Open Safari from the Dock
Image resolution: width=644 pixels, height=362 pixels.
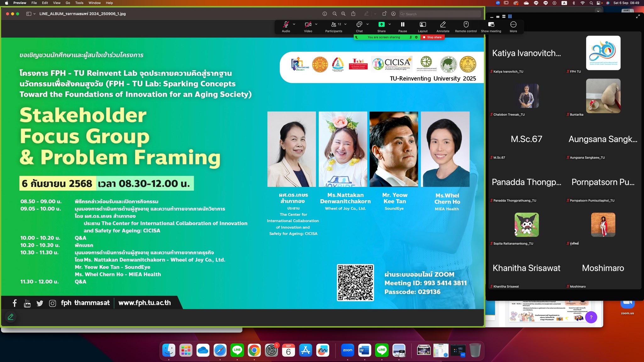coord(220,350)
